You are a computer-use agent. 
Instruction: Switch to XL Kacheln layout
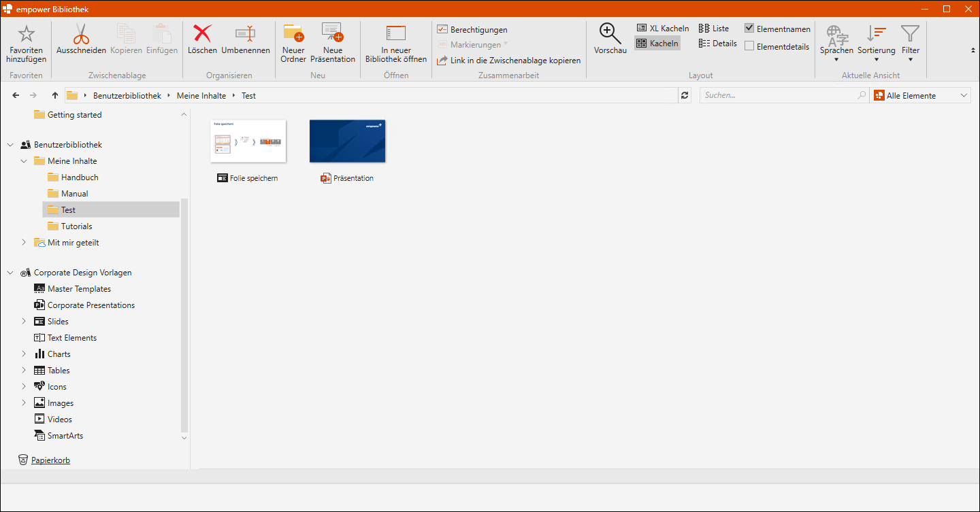pos(663,28)
